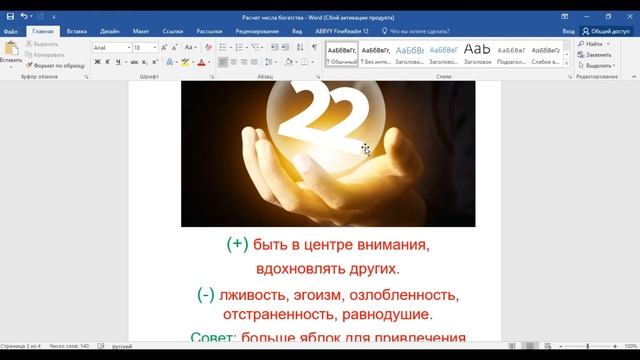Open the font name dropdown (Arial)
640x360 pixels.
[129, 48]
